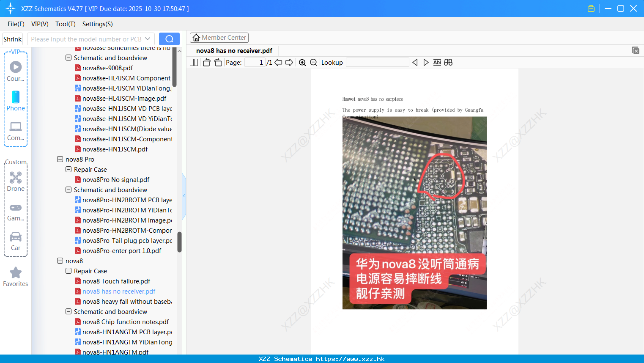Collapse Repair Case under nova8
The image size is (644, 363).
tap(69, 271)
